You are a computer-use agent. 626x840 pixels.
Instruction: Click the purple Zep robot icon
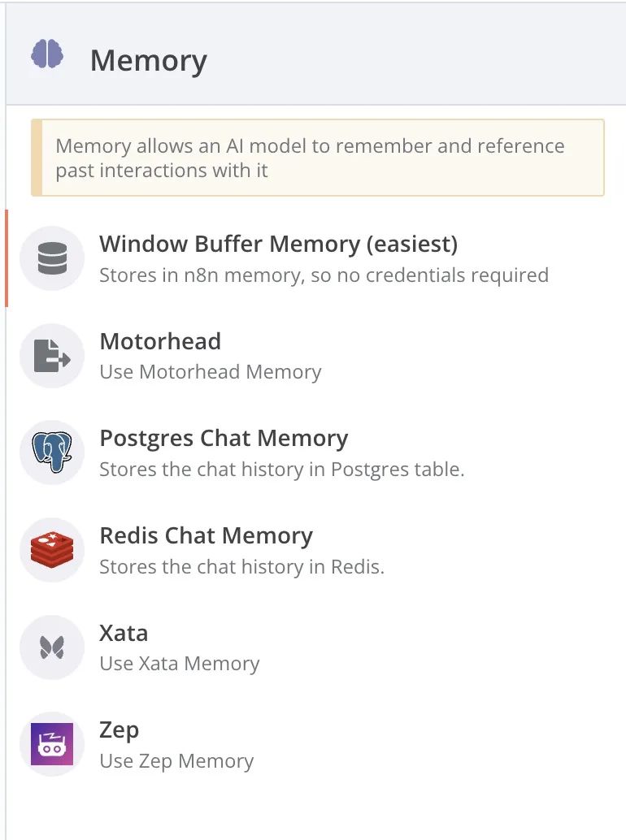[x=52, y=744]
